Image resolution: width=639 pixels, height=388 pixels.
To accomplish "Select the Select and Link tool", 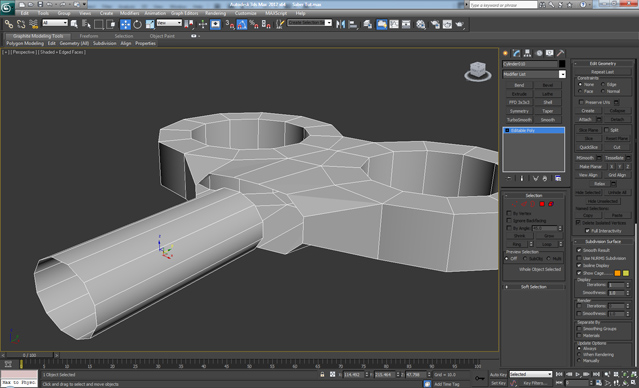I will click(x=9, y=24).
